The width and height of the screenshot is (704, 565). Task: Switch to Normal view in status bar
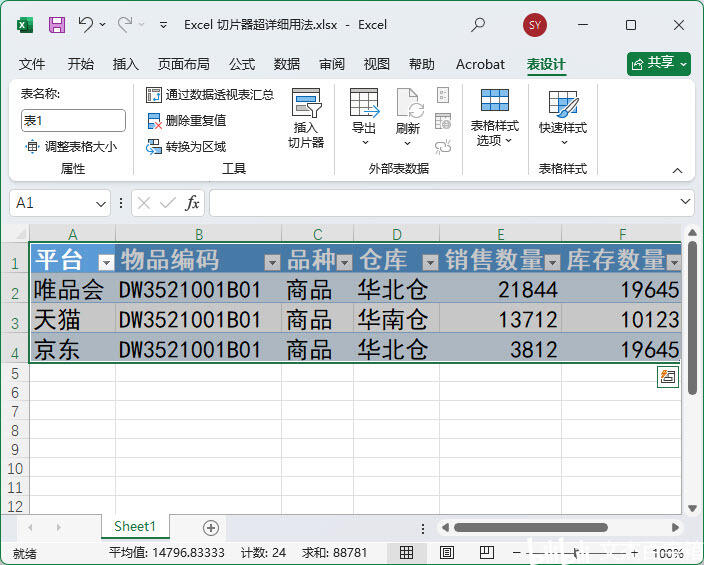point(407,552)
